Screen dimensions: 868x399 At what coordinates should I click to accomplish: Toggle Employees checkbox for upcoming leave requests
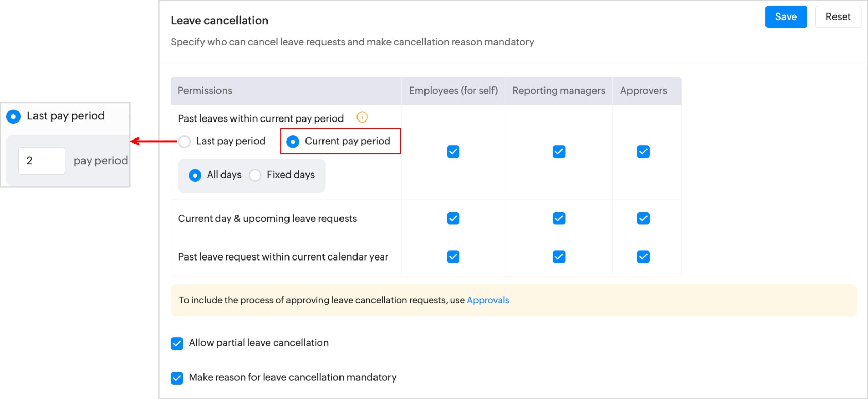(x=453, y=219)
